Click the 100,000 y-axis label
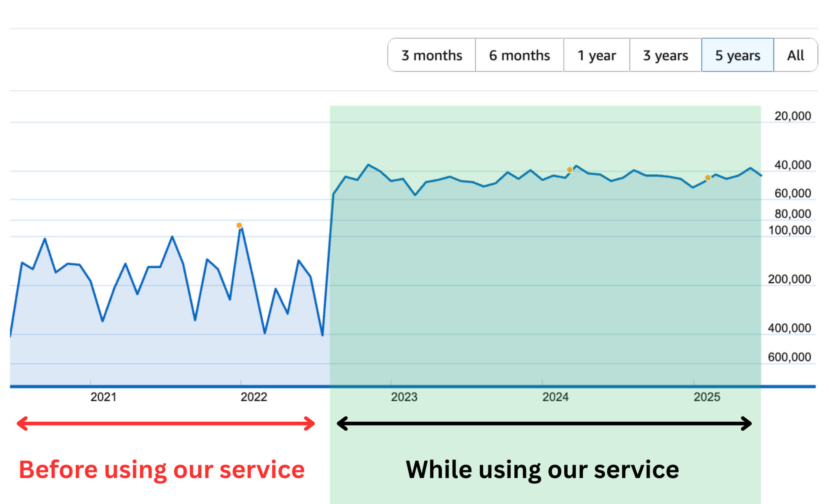The height and width of the screenshot is (504, 829). tap(789, 230)
